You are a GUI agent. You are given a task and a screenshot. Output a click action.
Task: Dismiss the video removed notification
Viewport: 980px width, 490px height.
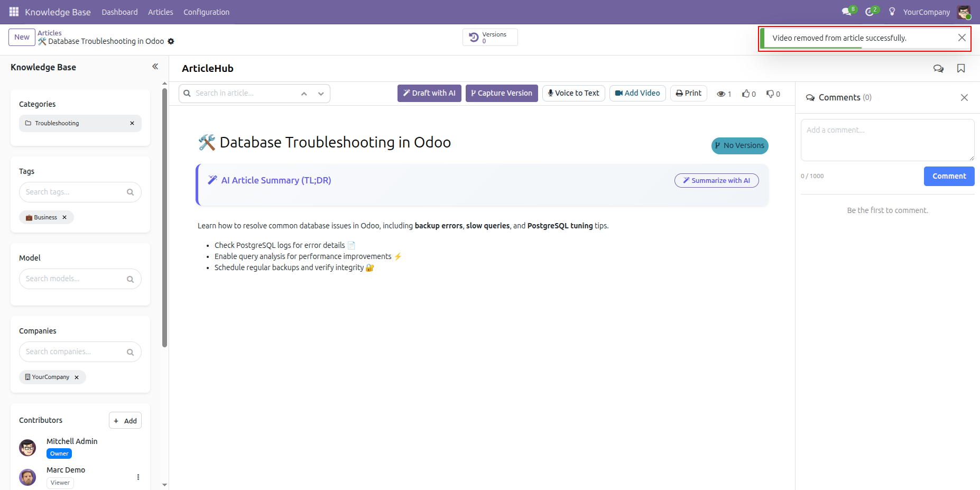(x=962, y=38)
